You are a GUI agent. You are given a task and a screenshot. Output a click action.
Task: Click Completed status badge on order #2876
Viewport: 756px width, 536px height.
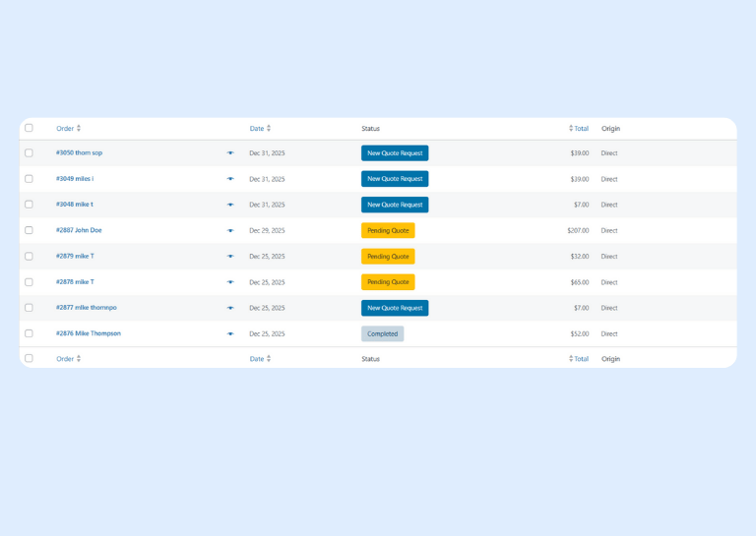[382, 333]
